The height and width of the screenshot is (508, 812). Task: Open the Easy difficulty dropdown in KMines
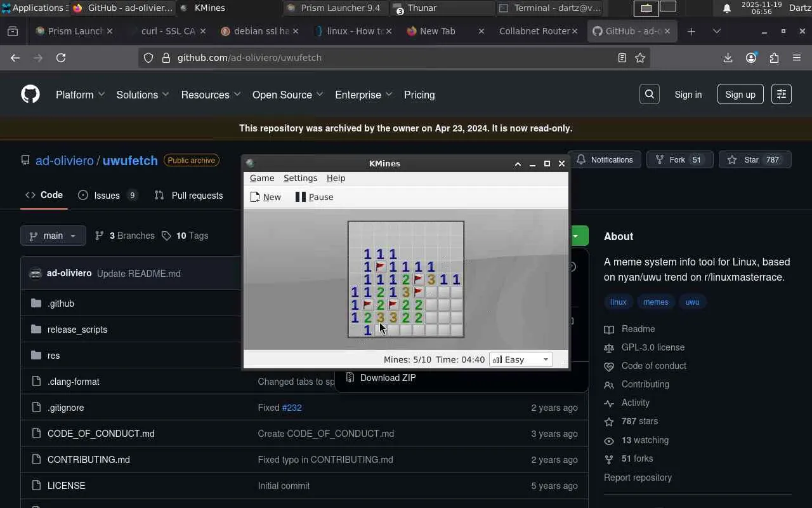tap(521, 359)
